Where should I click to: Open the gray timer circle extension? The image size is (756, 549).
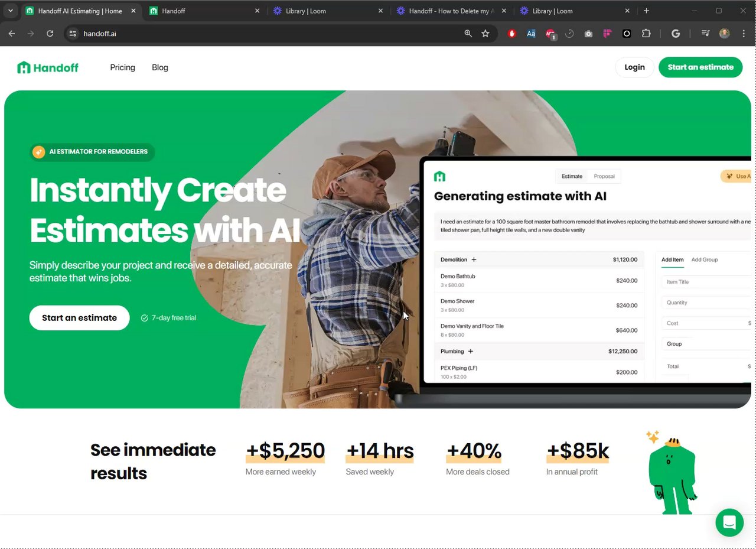[x=569, y=34]
